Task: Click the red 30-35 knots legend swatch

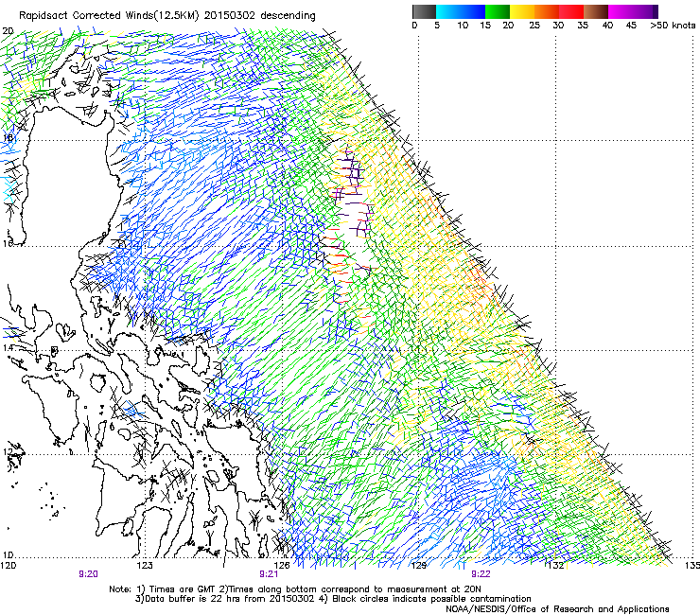Action: pos(571,11)
